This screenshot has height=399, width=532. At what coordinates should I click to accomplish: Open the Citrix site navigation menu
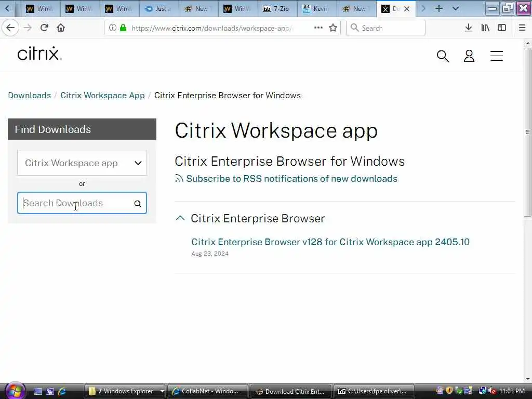click(496, 56)
